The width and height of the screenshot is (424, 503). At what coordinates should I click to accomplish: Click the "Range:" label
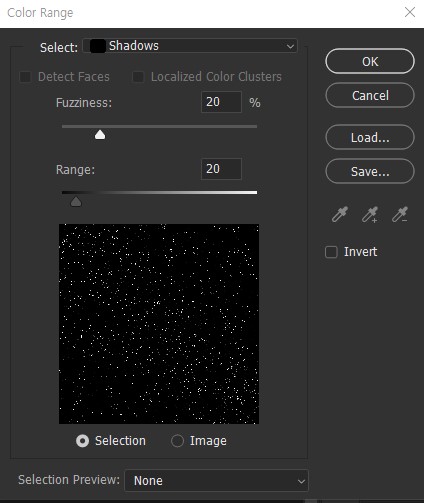[75, 170]
